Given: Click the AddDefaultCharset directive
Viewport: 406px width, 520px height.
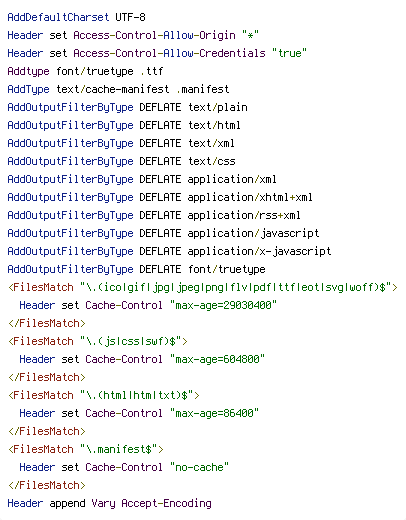Looking at the screenshot, I should (x=58, y=17).
